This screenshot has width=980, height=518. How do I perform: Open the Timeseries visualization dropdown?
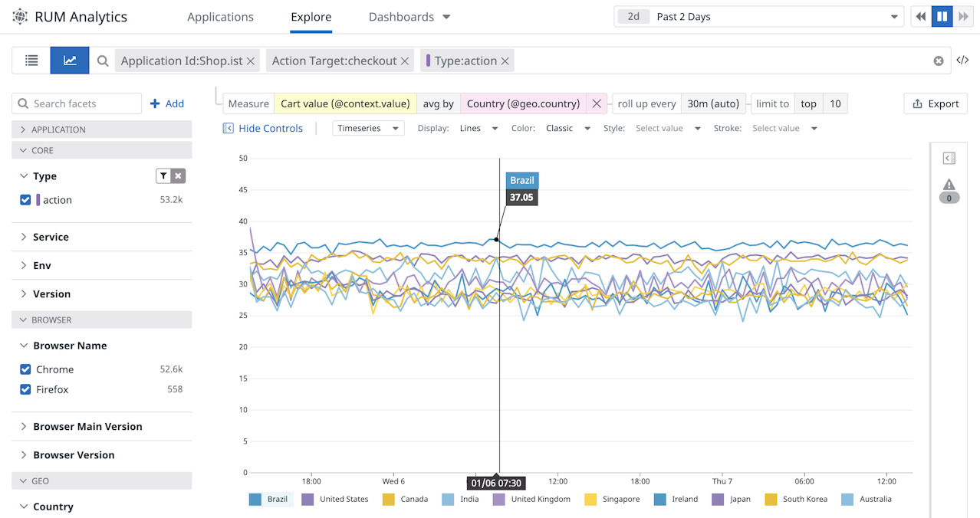point(368,129)
